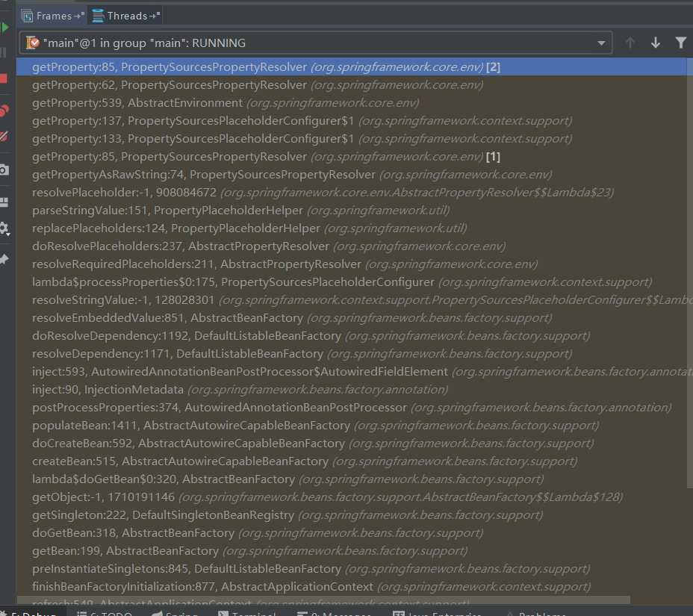Select frame doGetBean:318, AbstractBeanFactory
The width and height of the screenshot is (693, 616).
coord(352,533)
